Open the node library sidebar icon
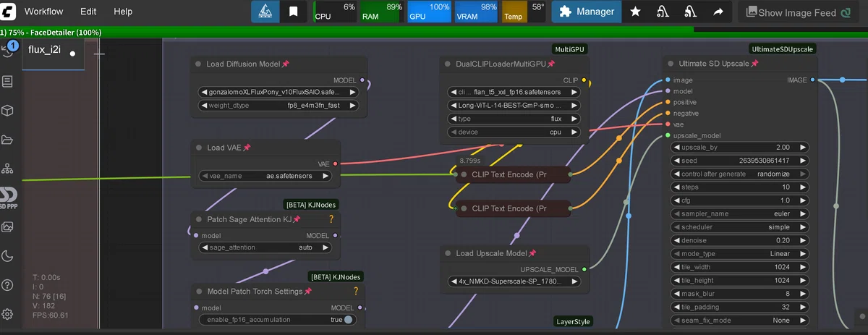Screen dimensions: 868x335 tap(8, 81)
